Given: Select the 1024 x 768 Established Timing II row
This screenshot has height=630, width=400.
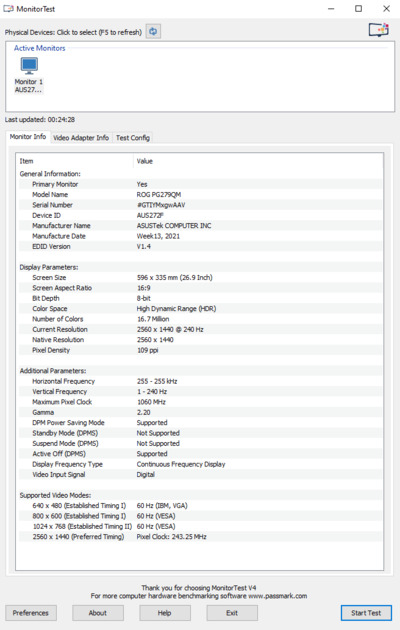Looking at the screenshot, I should point(200,527).
